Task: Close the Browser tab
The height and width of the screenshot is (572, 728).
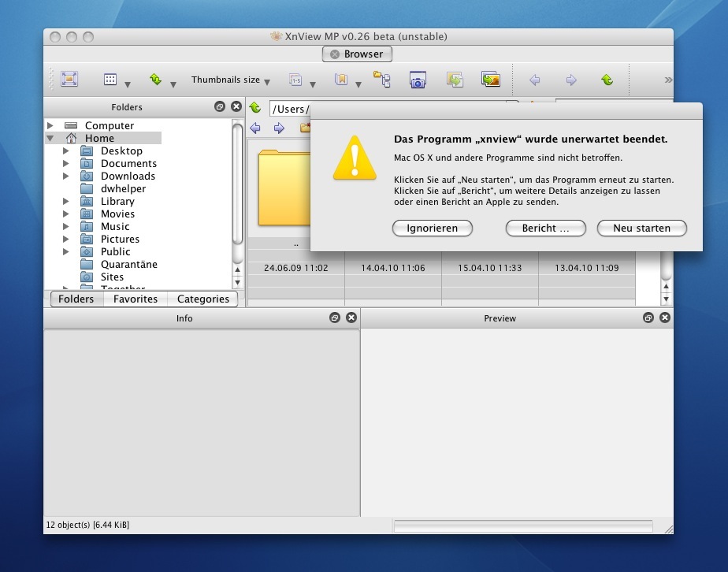Action: click(335, 54)
